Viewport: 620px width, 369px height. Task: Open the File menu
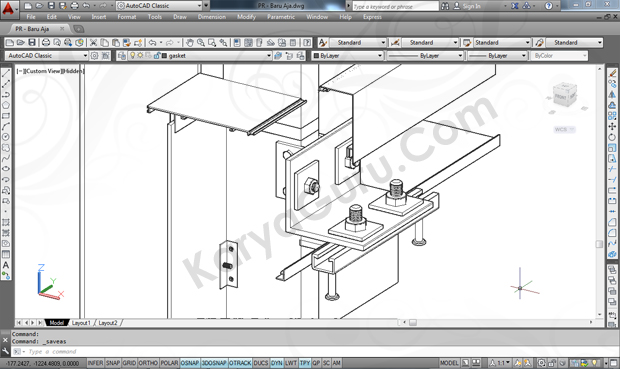coord(31,17)
